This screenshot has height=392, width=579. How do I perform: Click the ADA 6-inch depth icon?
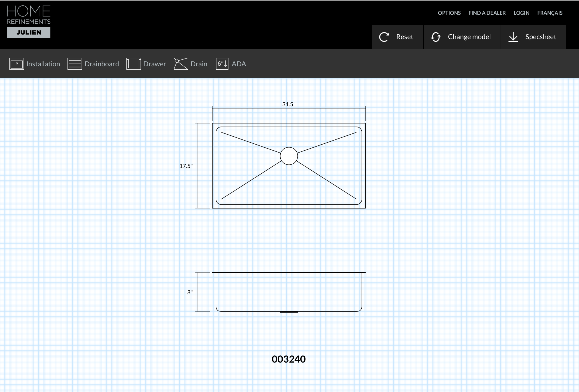[x=222, y=64]
